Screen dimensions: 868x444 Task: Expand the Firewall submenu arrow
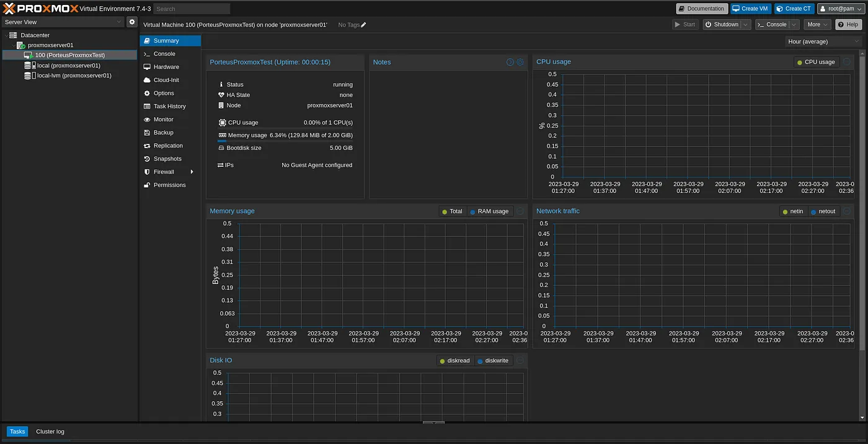(x=192, y=172)
